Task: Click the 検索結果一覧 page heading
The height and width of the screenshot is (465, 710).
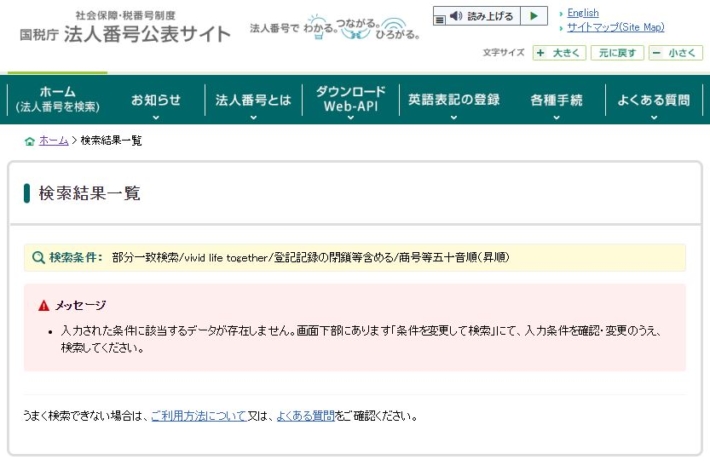Action: [90, 193]
